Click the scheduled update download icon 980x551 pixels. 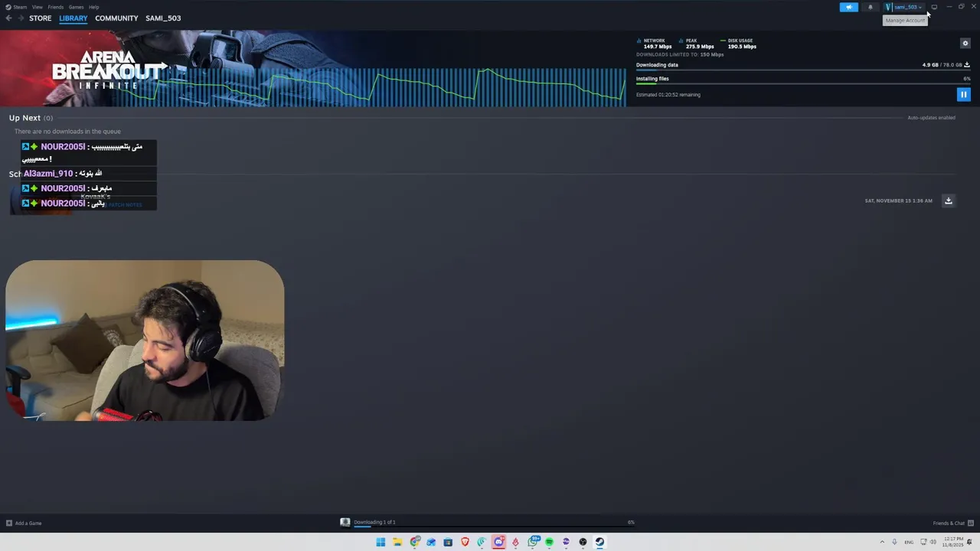(948, 201)
